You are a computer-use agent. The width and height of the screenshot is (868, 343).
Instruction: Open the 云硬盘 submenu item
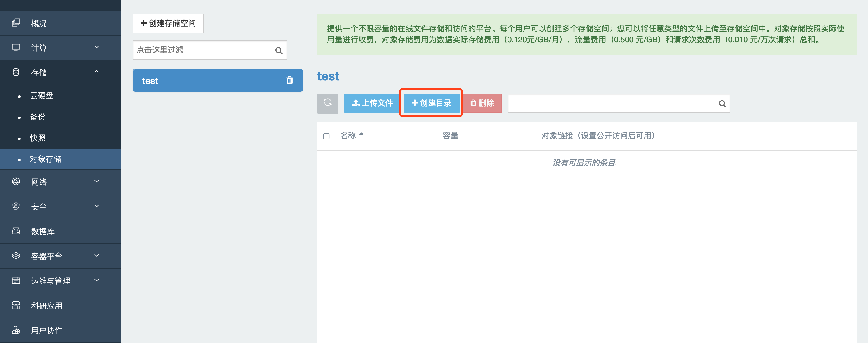click(x=60, y=96)
